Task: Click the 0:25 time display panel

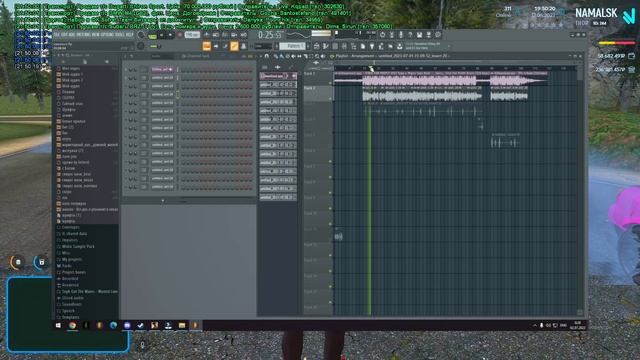Action: coord(271,36)
